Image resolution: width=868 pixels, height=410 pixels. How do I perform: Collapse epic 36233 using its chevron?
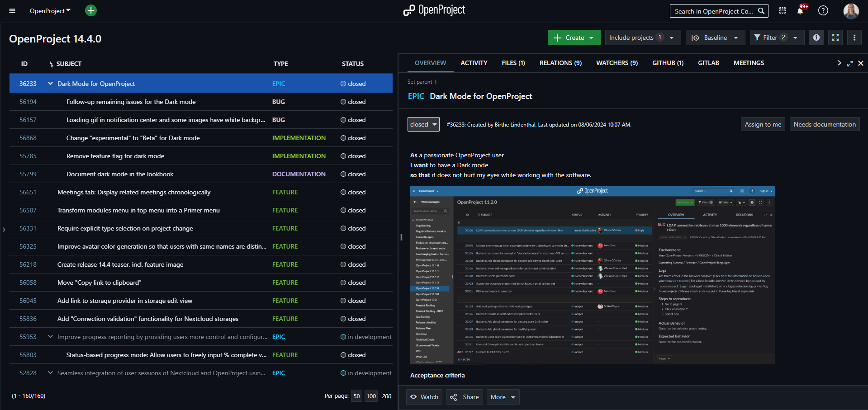50,84
